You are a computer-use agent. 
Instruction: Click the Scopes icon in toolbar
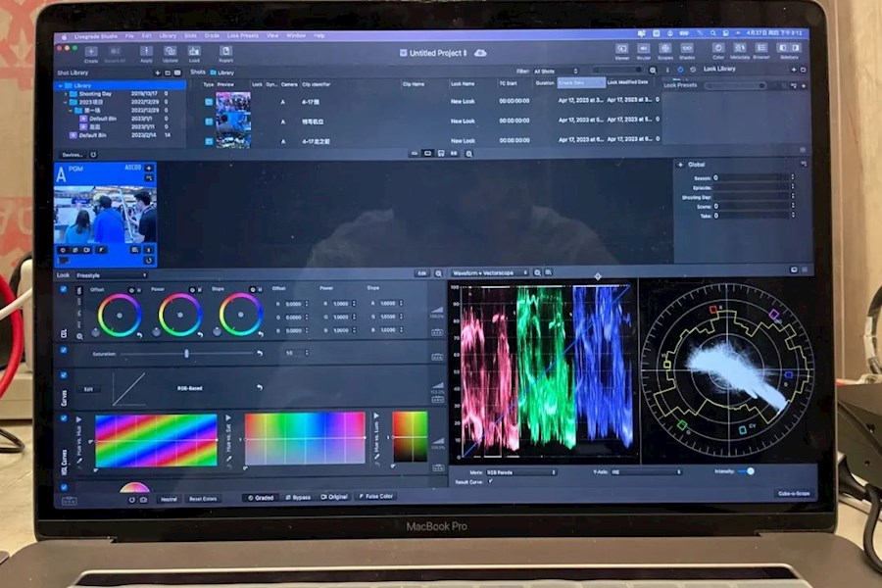pyautogui.click(x=665, y=48)
